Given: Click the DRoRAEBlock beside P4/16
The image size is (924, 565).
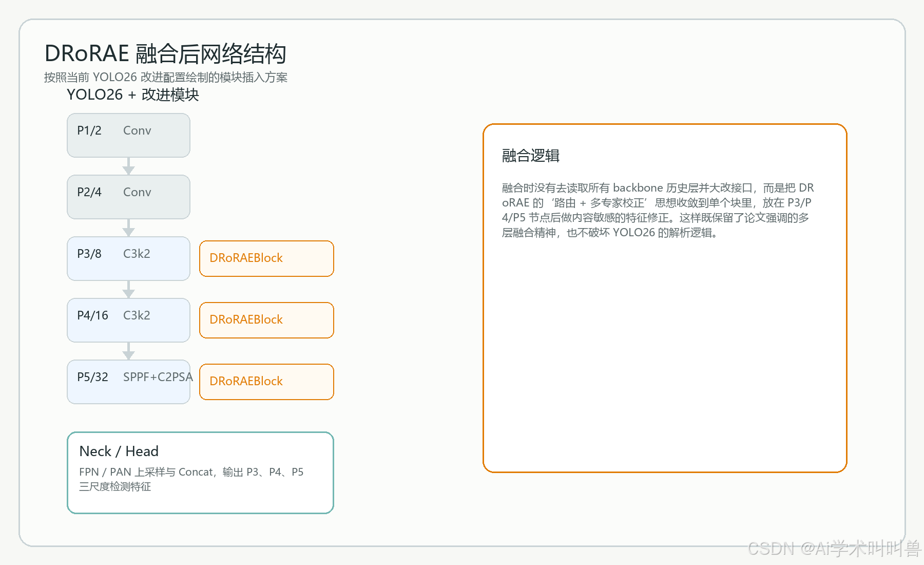Looking at the screenshot, I should pos(266,320).
